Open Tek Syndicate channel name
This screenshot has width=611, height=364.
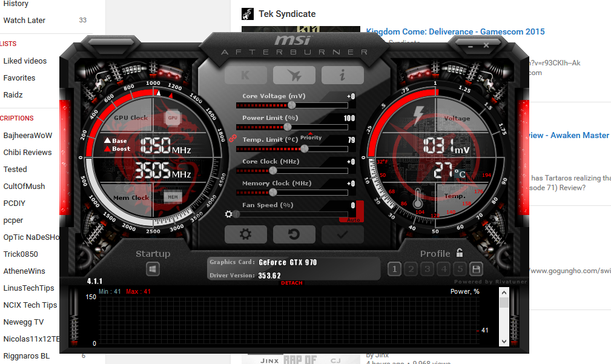[287, 14]
